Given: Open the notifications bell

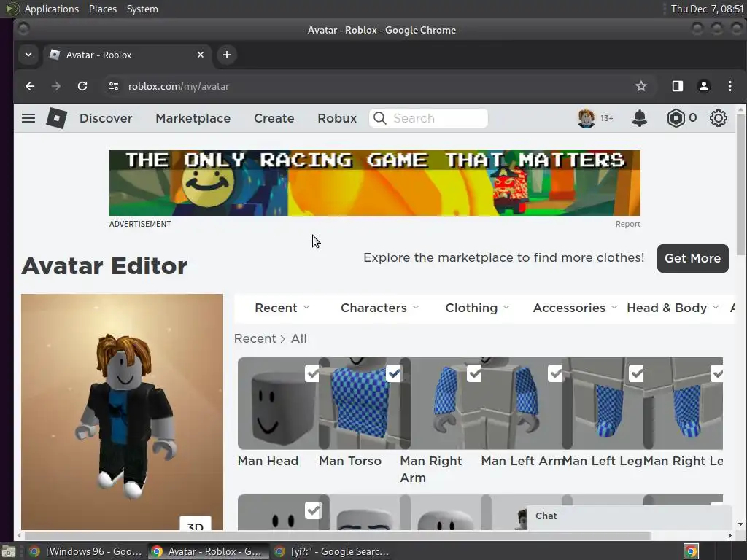Looking at the screenshot, I should coord(639,118).
